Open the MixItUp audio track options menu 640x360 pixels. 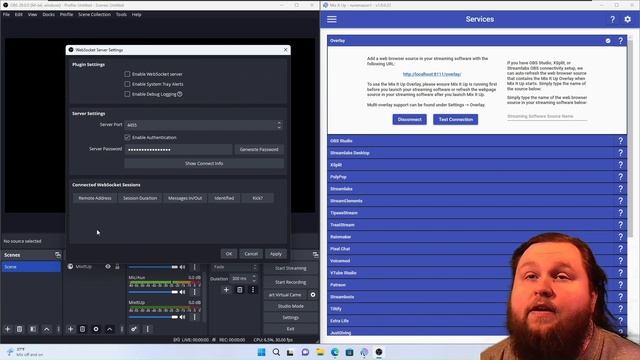point(195,317)
